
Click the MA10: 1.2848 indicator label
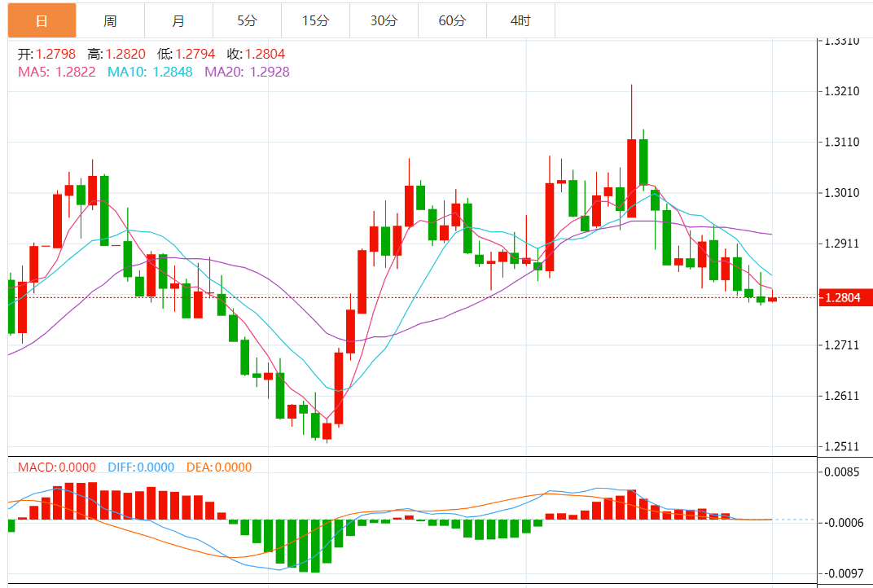(150, 72)
